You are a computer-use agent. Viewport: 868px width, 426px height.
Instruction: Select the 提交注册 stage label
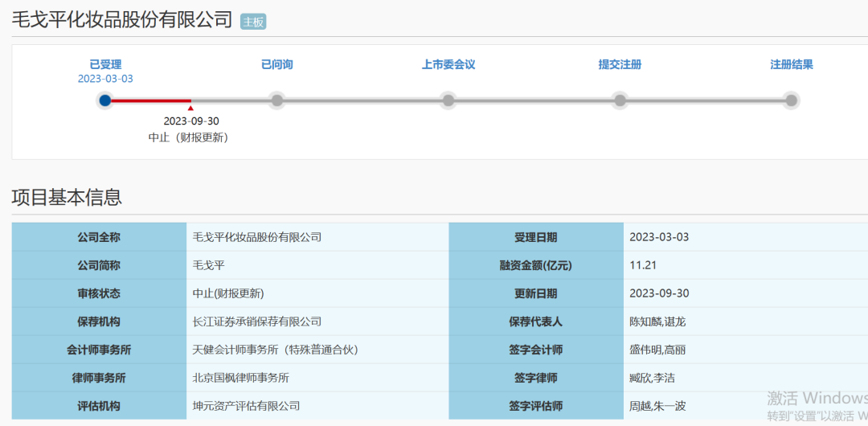click(620, 64)
